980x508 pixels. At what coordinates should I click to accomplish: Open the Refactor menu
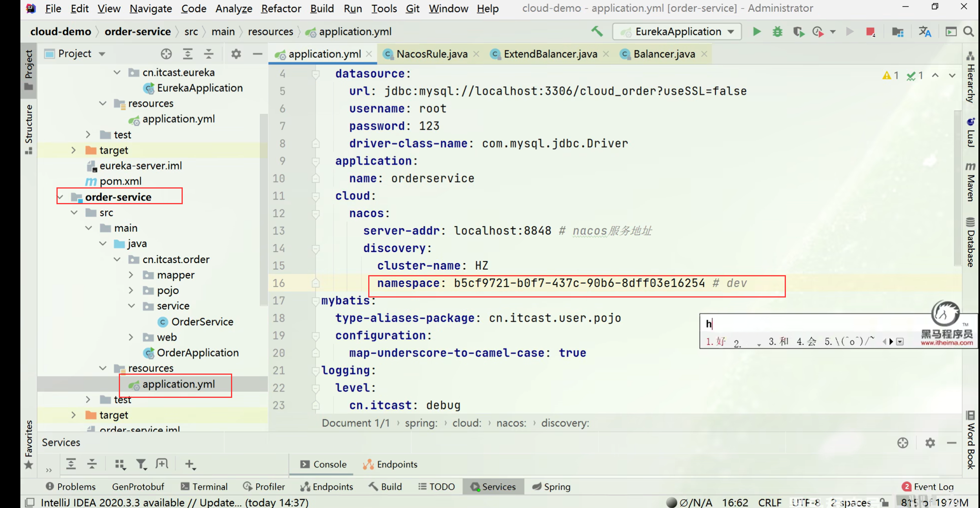(281, 8)
